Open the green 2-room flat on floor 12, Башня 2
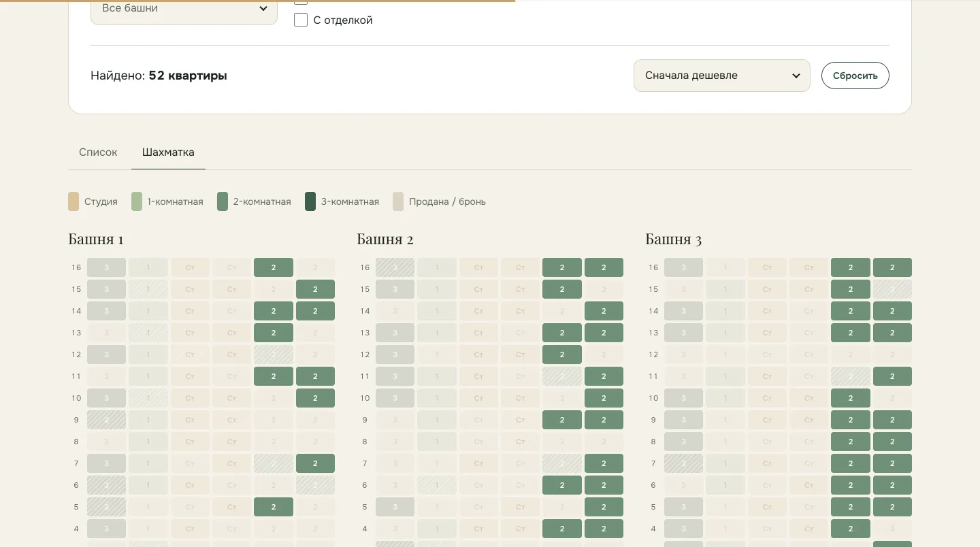 [562, 354]
